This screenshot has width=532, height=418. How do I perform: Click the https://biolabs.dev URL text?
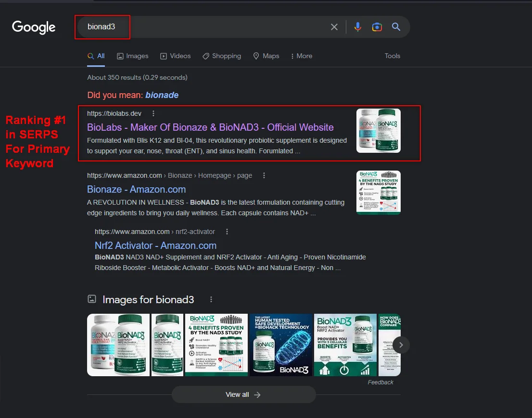(x=114, y=113)
